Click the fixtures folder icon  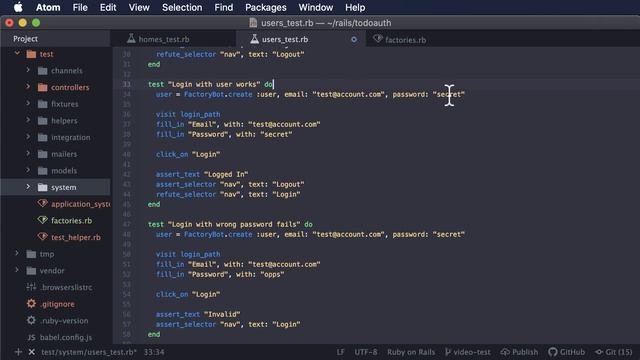point(42,104)
